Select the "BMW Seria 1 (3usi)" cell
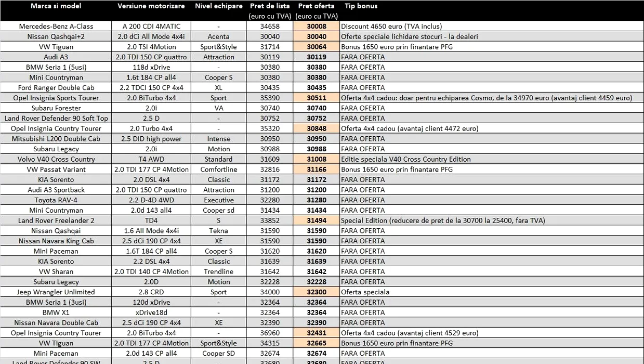The image size is (644, 364). coord(56,302)
